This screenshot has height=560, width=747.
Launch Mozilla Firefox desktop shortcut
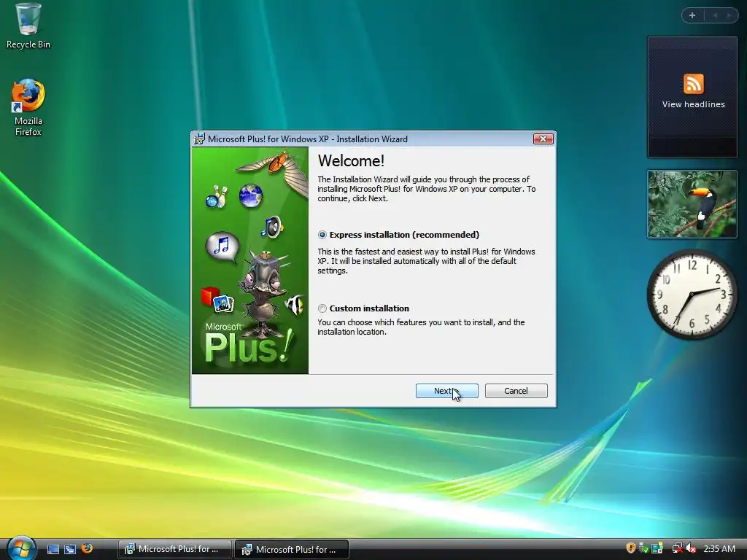28,108
